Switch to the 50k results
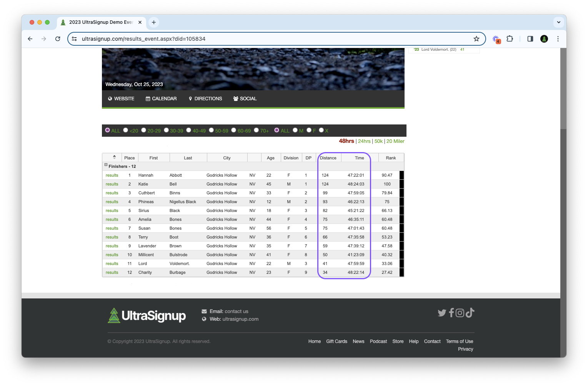Screen dimensions: 588x386 378,141
